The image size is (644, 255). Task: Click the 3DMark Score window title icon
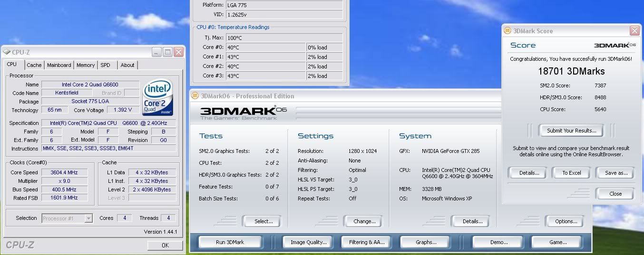point(507,31)
